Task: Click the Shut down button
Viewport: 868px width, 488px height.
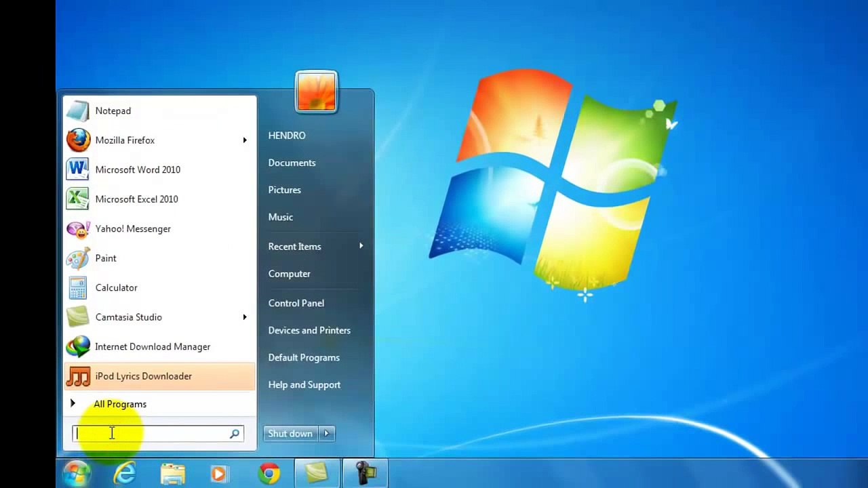Action: pyautogui.click(x=291, y=434)
